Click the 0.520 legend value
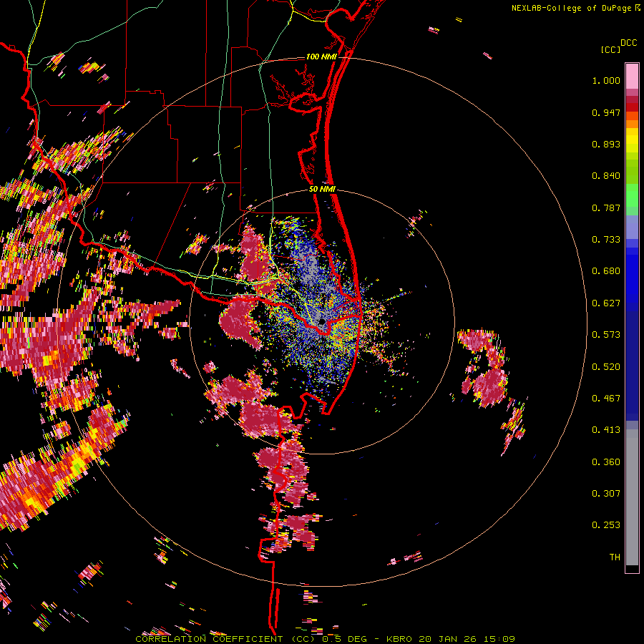 coord(606,367)
